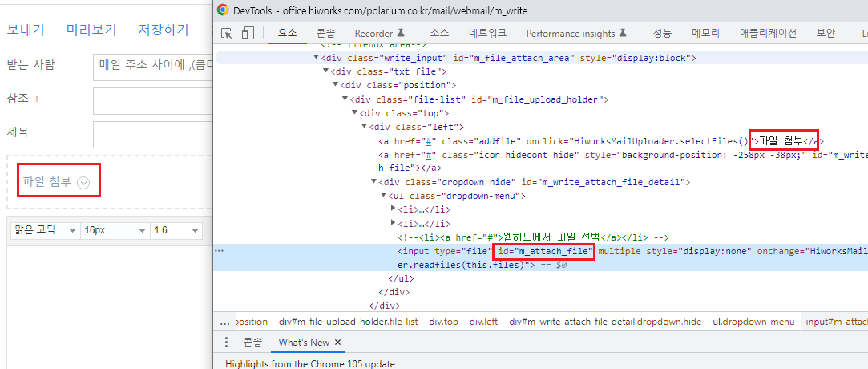Click the 미리보기 preview button

coord(91,30)
